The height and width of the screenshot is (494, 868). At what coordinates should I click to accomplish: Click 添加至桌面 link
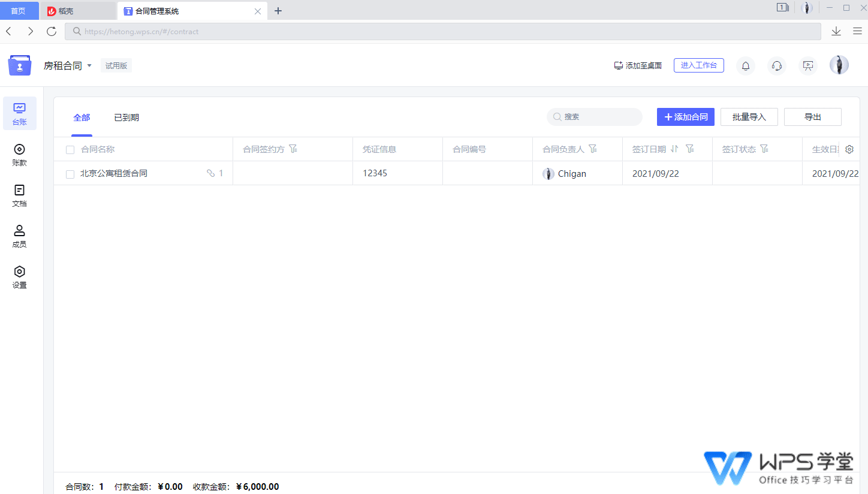coord(638,65)
